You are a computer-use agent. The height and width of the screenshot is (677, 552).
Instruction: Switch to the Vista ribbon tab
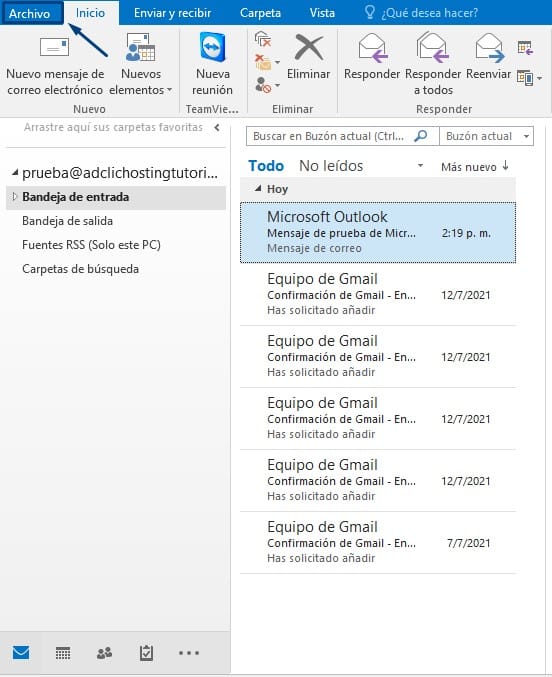tap(322, 13)
